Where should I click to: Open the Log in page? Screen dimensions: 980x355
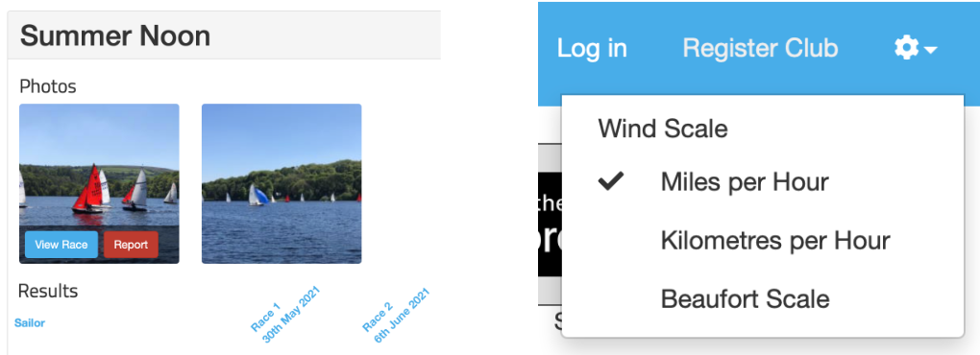click(x=592, y=48)
